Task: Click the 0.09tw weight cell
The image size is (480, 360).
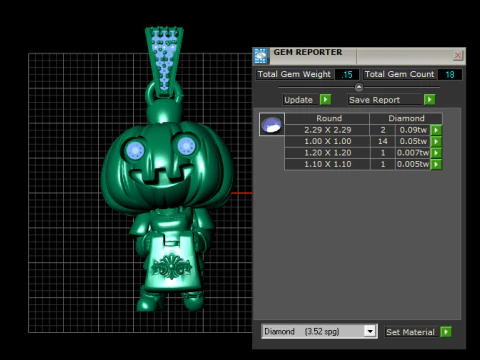Action: pos(413,130)
